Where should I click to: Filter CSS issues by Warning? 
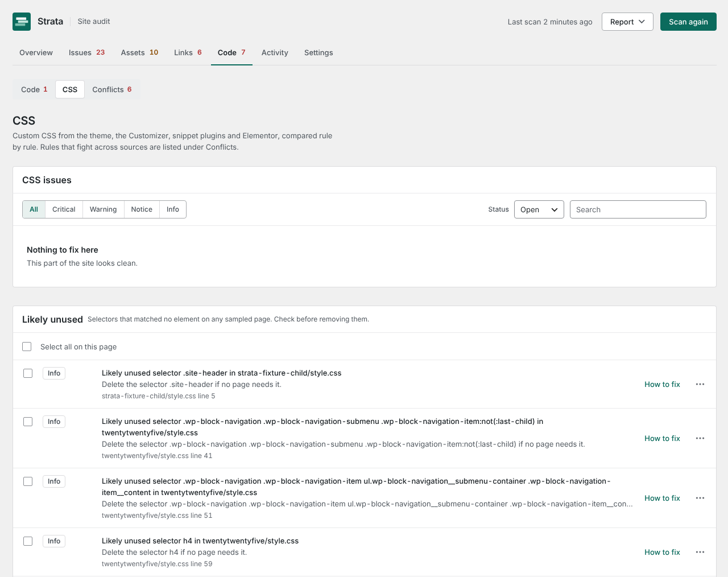(103, 209)
